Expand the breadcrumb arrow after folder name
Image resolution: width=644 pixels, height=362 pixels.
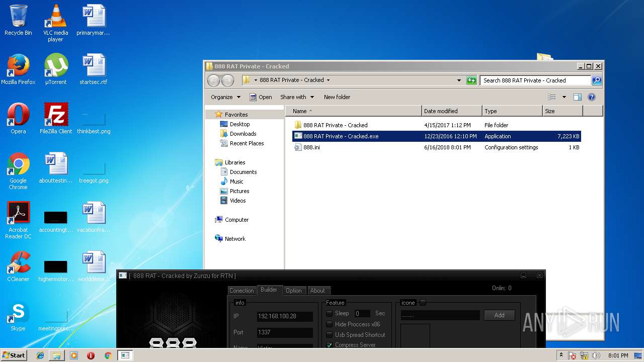pos(328,80)
